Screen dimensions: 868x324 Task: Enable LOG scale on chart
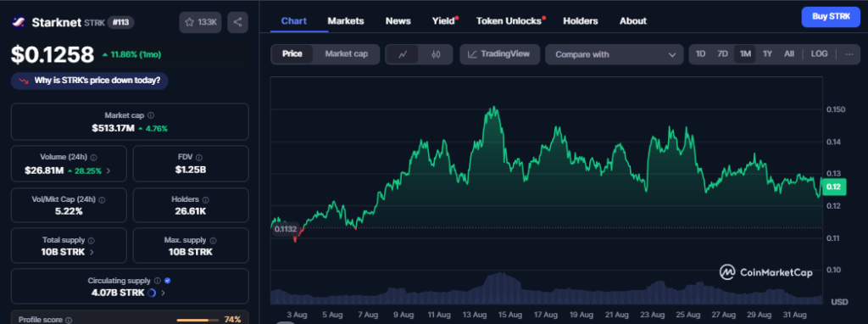pos(820,54)
